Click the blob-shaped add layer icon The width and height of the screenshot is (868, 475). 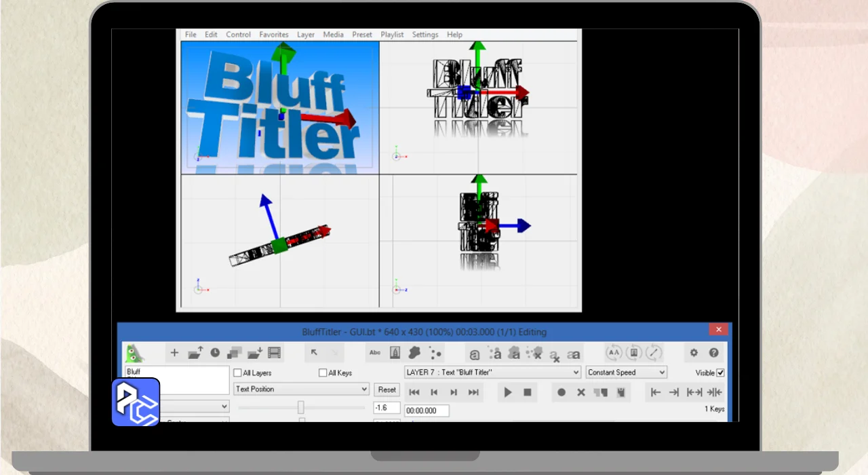pos(415,353)
